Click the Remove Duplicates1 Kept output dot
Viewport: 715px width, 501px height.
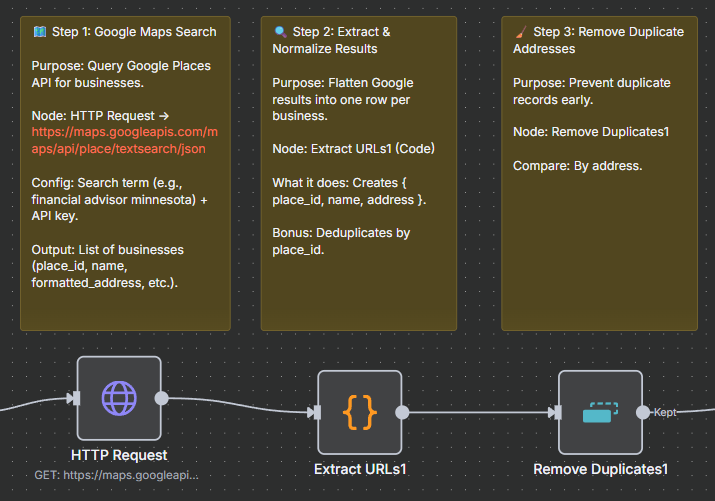click(x=643, y=412)
